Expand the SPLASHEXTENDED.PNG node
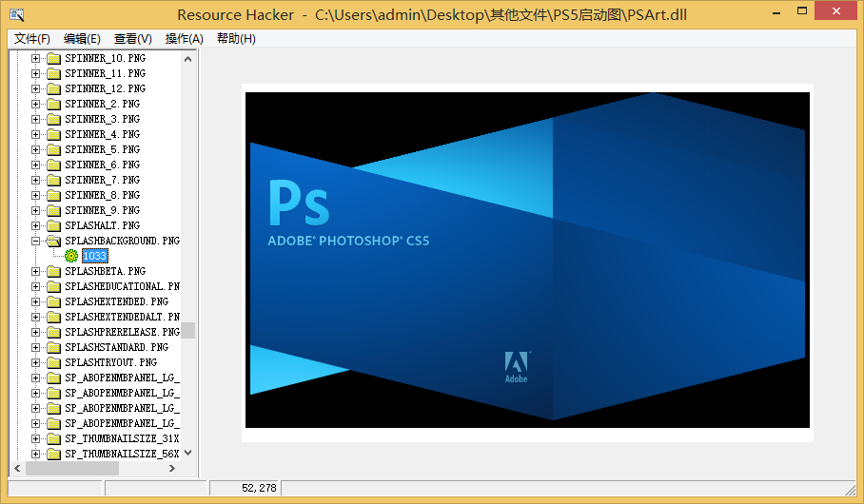864x504 pixels. coord(36,301)
